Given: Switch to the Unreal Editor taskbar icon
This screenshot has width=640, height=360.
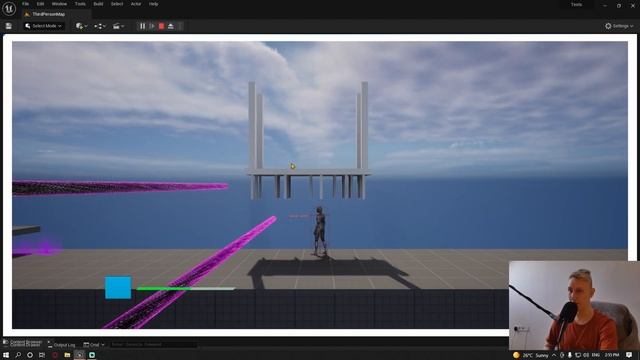Looking at the screenshot, I should [80, 355].
